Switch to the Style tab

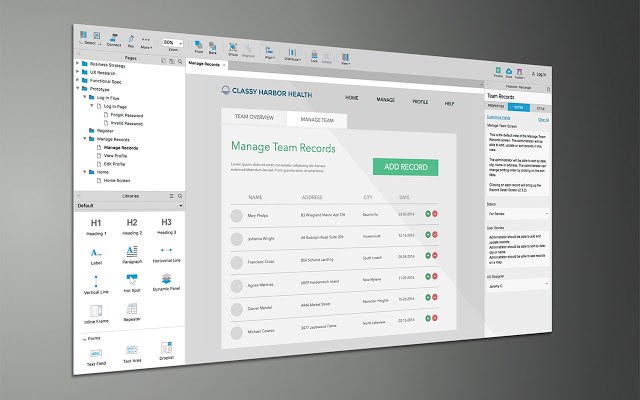point(540,109)
